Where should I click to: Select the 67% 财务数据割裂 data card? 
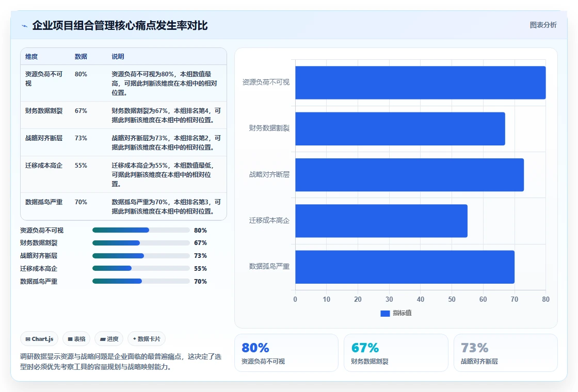click(x=396, y=353)
